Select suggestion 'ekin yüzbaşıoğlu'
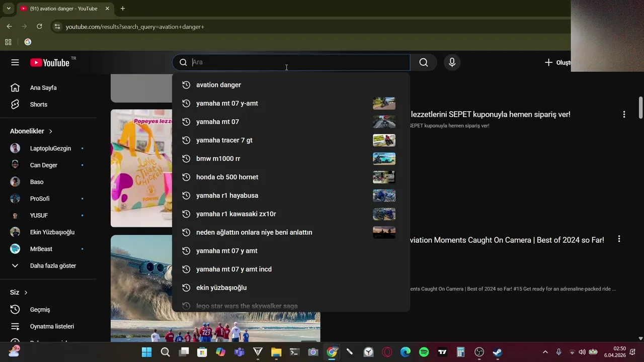Viewport: 644px width, 362px height. tap(291, 288)
